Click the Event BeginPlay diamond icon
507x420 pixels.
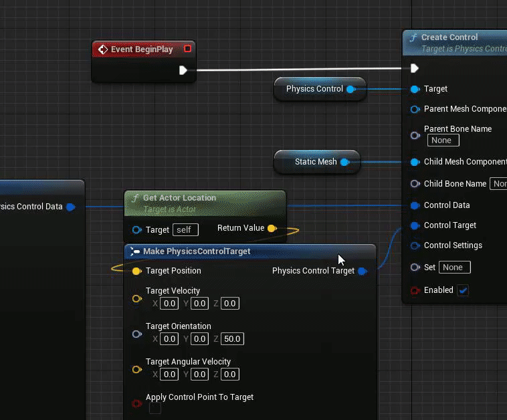[x=103, y=49]
